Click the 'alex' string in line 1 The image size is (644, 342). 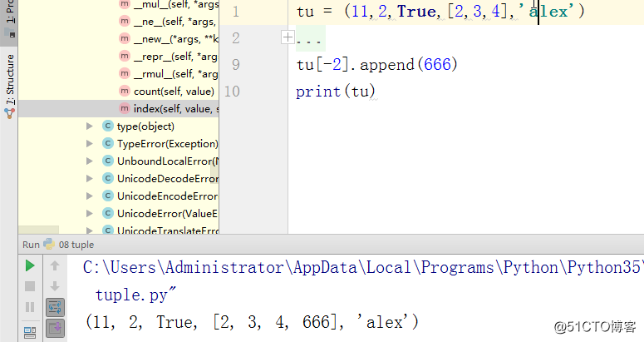548,12
